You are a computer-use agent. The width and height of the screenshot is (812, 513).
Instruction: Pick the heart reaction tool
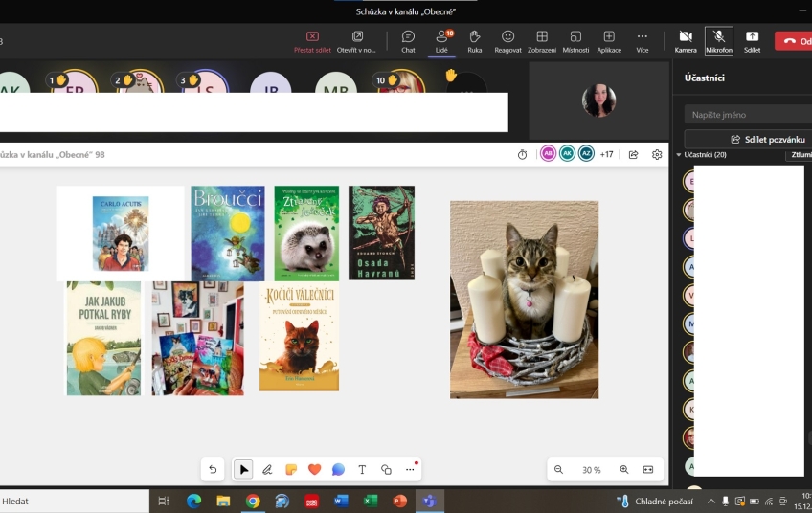(314, 470)
